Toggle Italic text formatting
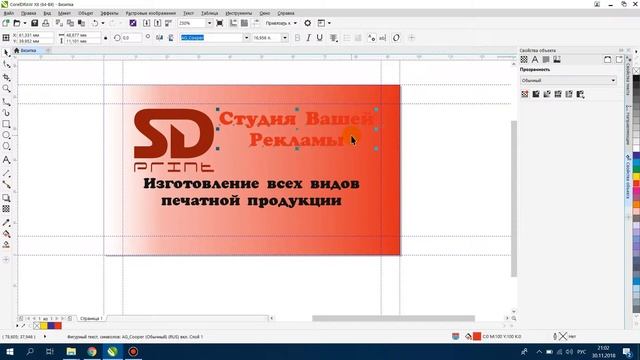Viewport: 640px width, 360px height. click(309, 38)
